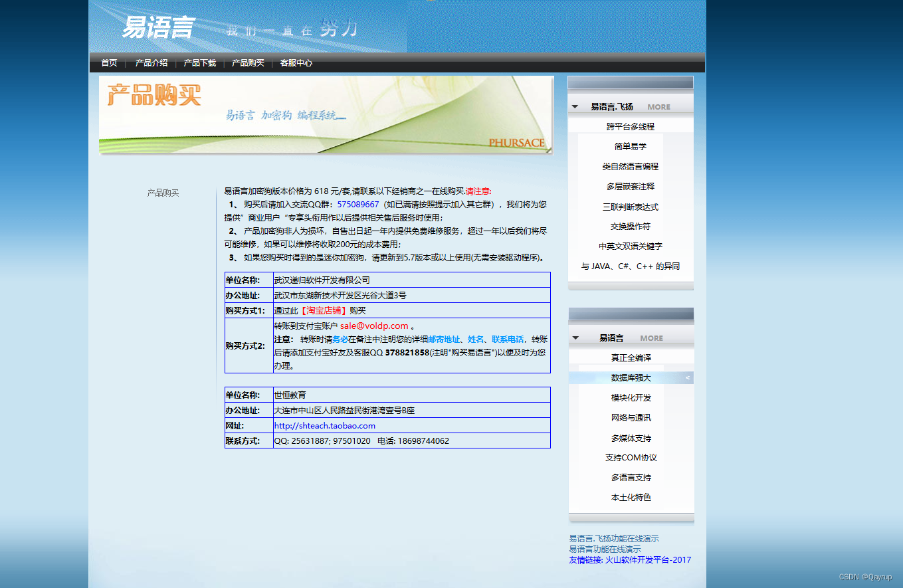
Task: Open the 客服中心 navigation item
Action: tap(296, 63)
